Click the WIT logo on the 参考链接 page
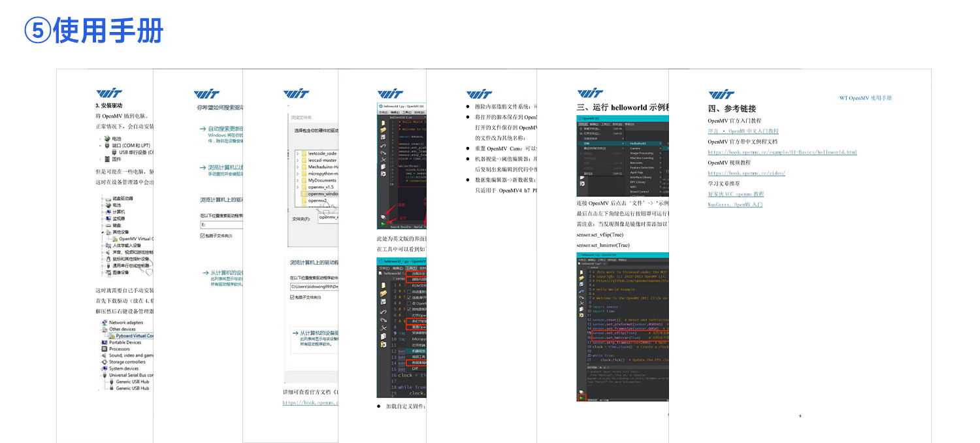Screen dimensions: 980x443 tap(721, 94)
